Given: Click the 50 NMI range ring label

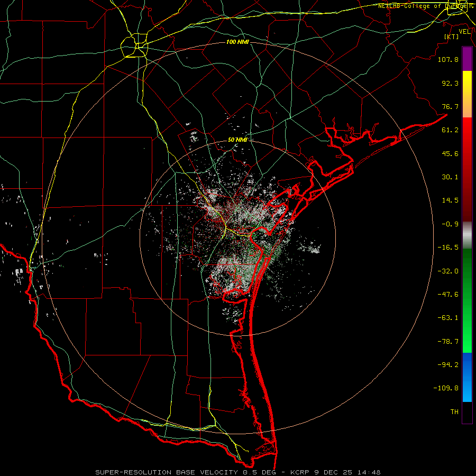Looking at the screenshot, I should tap(237, 140).
